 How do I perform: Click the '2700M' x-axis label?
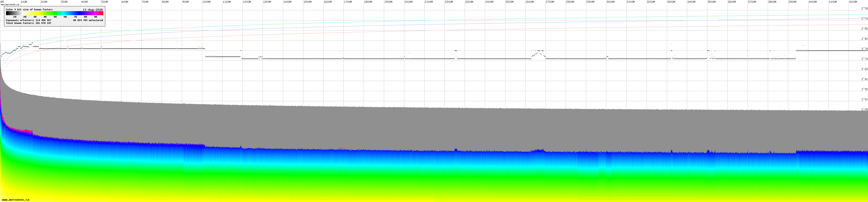pyautogui.click(x=550, y=2)
